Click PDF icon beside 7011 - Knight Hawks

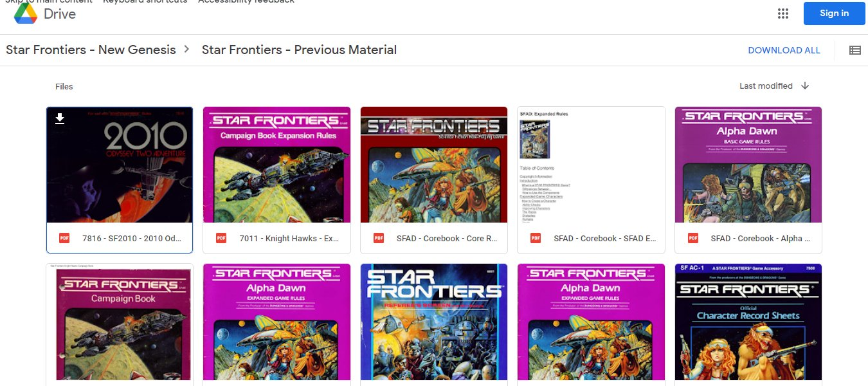click(221, 238)
